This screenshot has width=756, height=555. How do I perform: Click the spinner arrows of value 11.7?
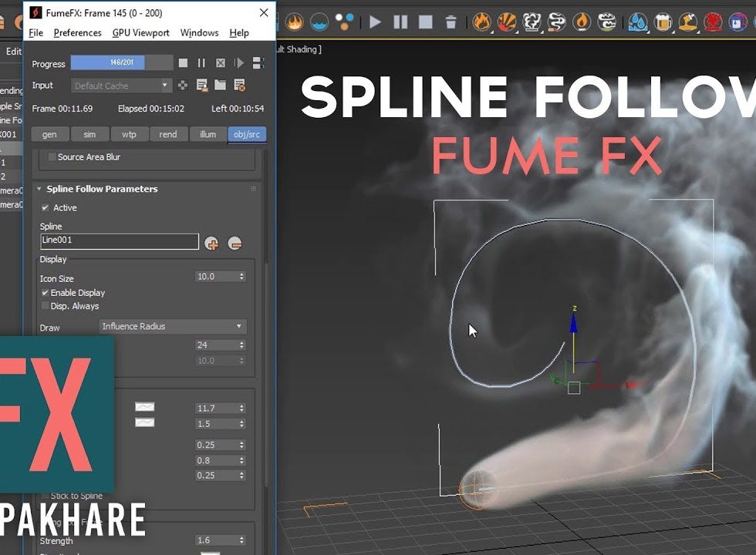pyautogui.click(x=241, y=408)
